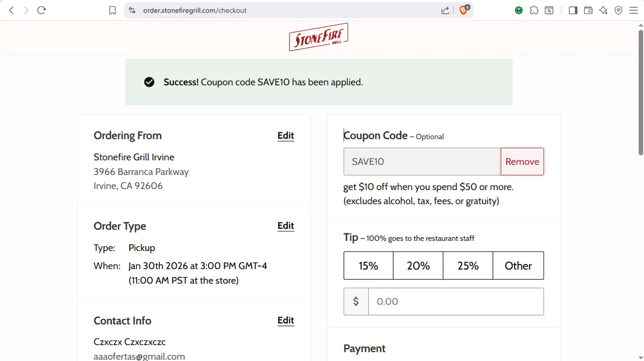Edit the Contact Info section

tap(286, 321)
